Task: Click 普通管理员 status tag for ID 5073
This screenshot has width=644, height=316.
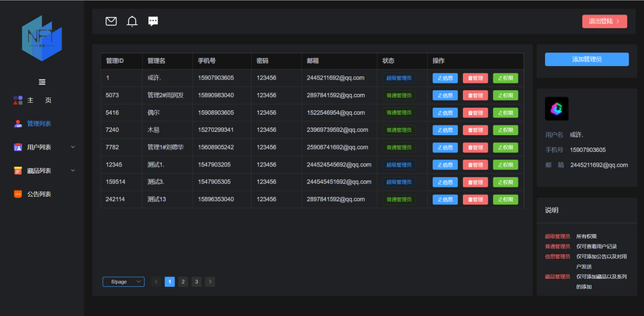Action: [398, 95]
